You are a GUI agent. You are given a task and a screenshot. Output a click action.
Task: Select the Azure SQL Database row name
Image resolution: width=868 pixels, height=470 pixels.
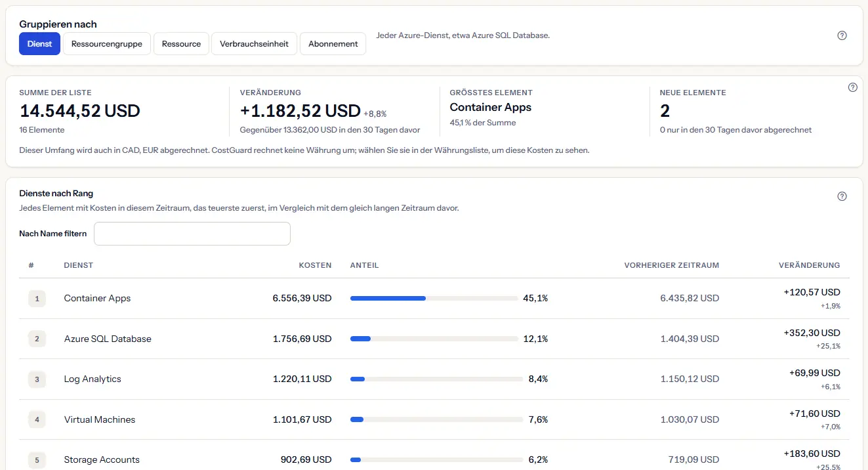click(108, 339)
